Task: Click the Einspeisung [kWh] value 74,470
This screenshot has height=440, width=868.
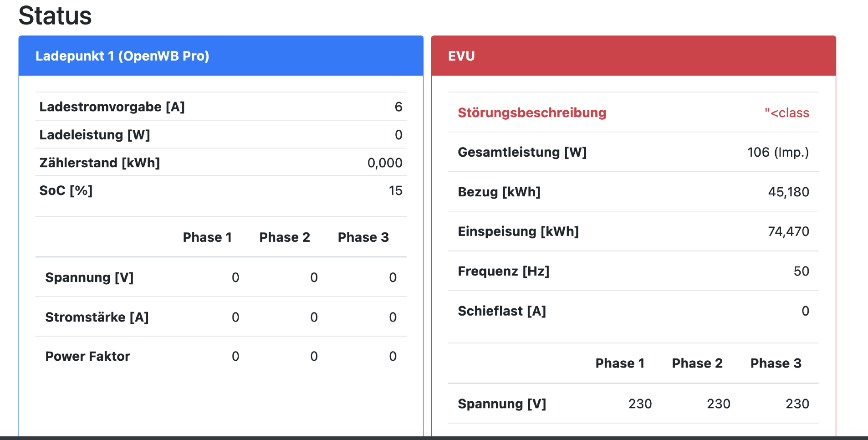Action: tap(788, 231)
